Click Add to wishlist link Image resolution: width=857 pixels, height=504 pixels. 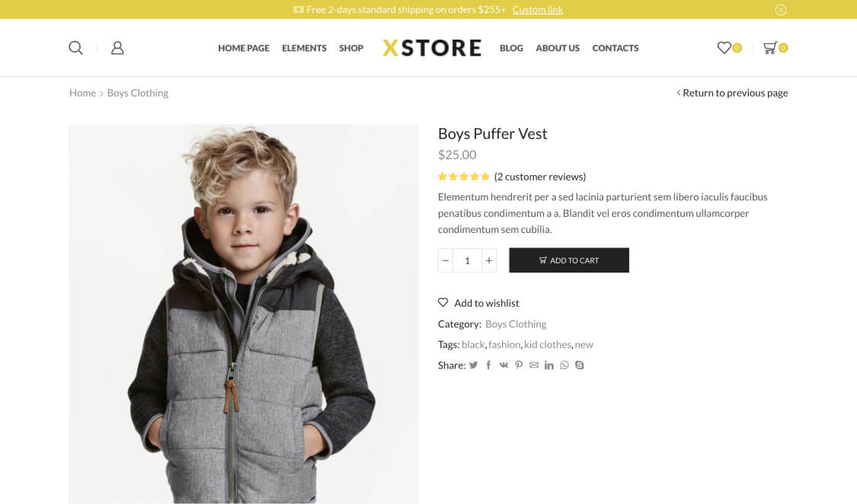pos(486,303)
